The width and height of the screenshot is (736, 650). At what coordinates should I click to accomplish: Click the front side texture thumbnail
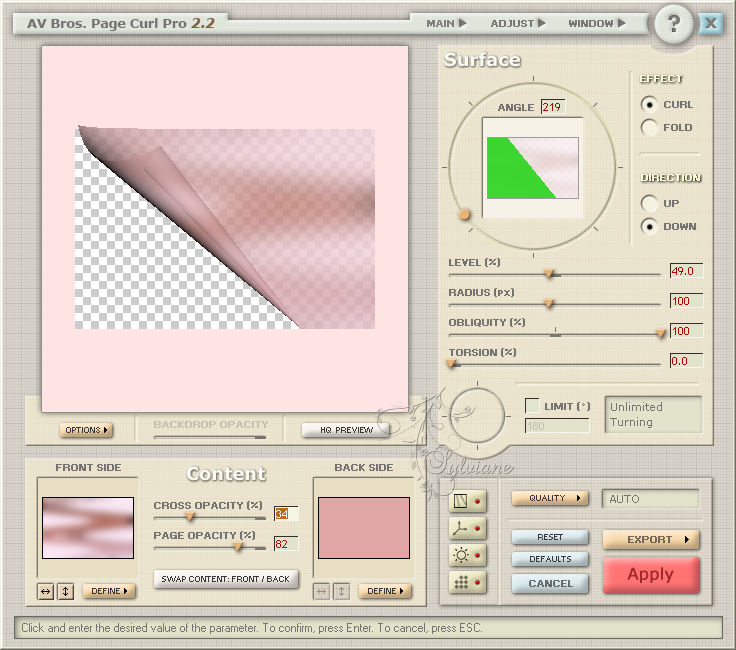point(88,528)
